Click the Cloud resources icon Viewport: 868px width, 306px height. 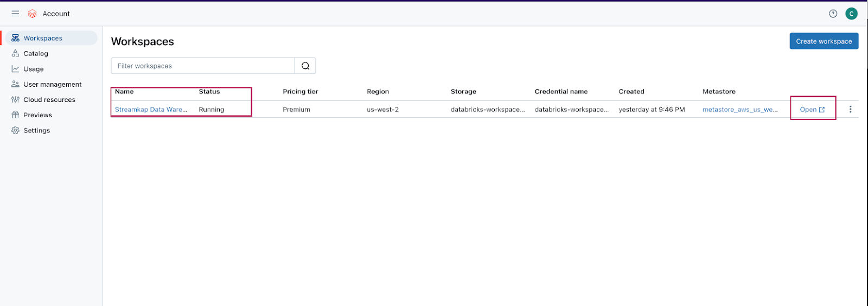tap(15, 99)
